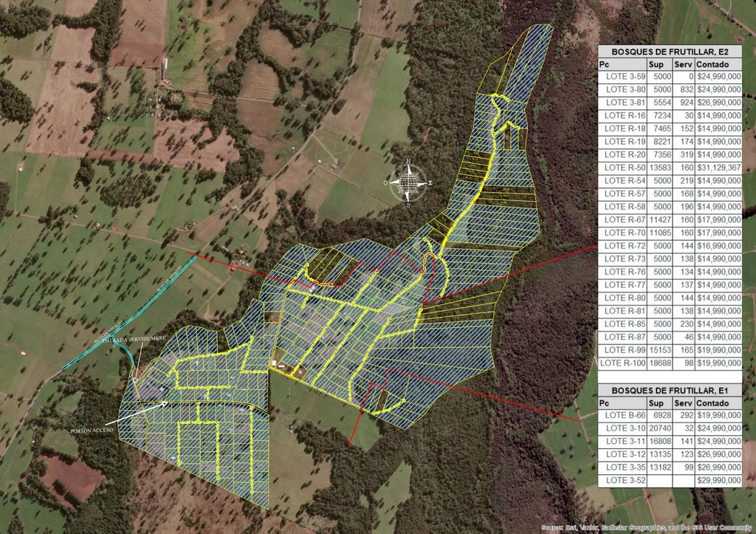756x534 pixels.
Task: Click the PORTON ACCESO map label
Action: 92,431
